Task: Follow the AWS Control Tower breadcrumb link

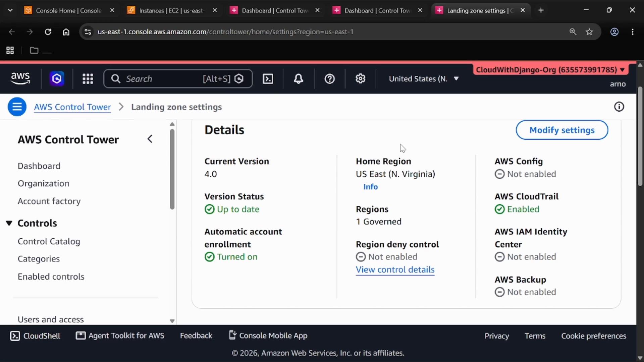Action: point(72,107)
